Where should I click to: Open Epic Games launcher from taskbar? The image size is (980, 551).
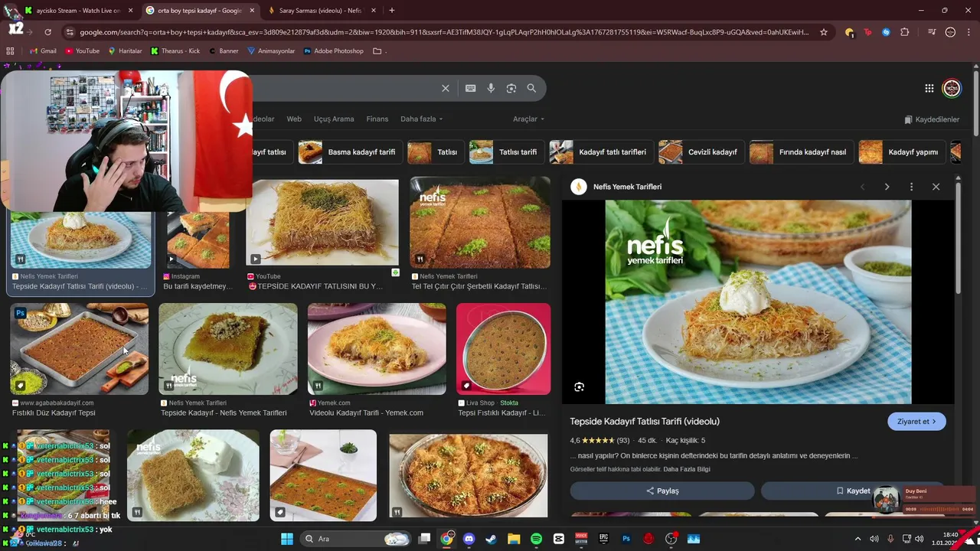pos(604,539)
